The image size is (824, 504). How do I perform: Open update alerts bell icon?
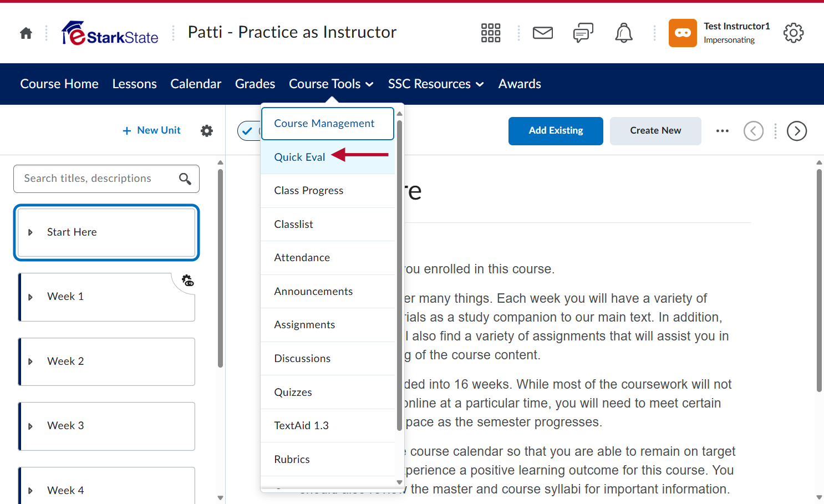(624, 33)
